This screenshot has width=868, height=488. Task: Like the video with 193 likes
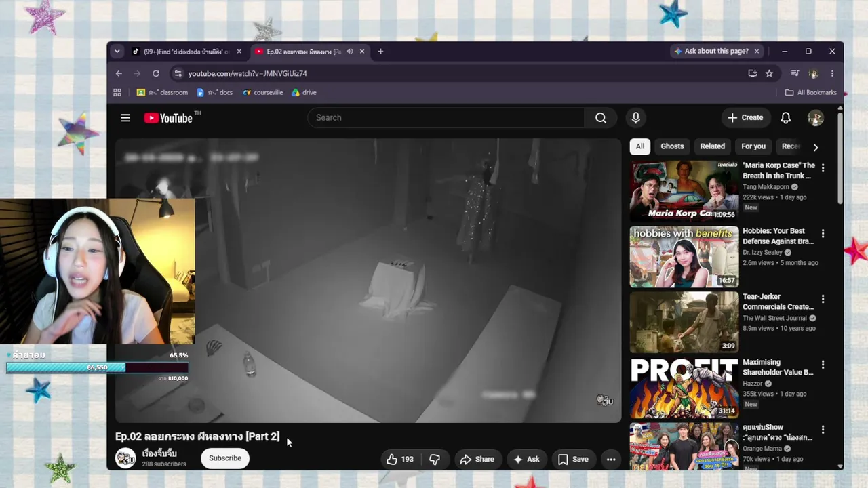pos(399,459)
